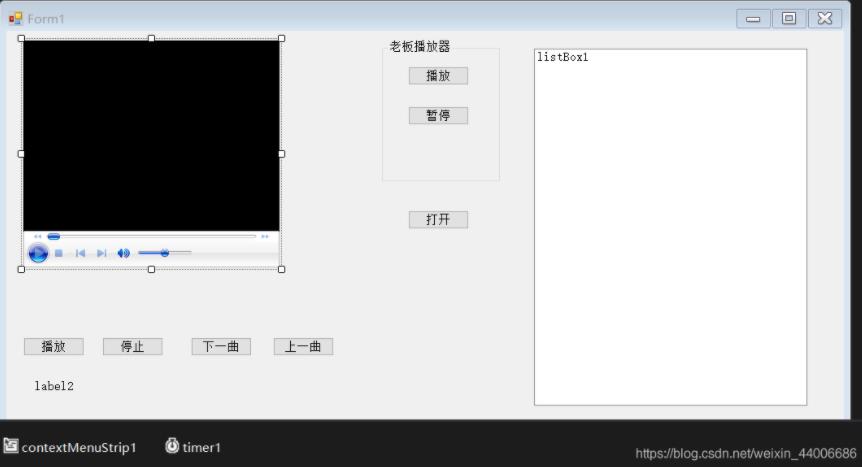The height and width of the screenshot is (467, 862).
Task: Click the 下一曲 button
Action: 221,347
